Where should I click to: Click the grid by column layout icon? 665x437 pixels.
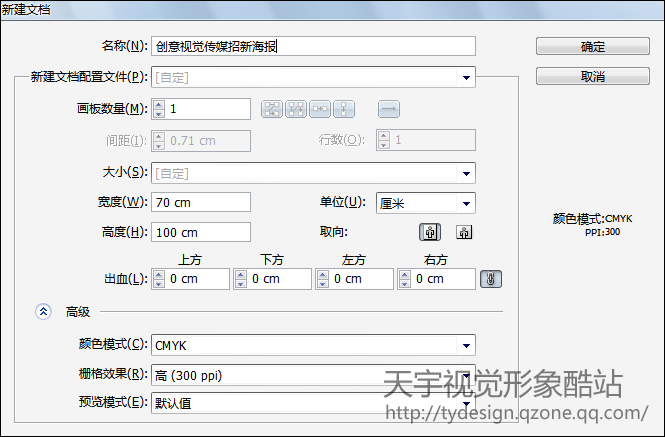tap(296, 109)
